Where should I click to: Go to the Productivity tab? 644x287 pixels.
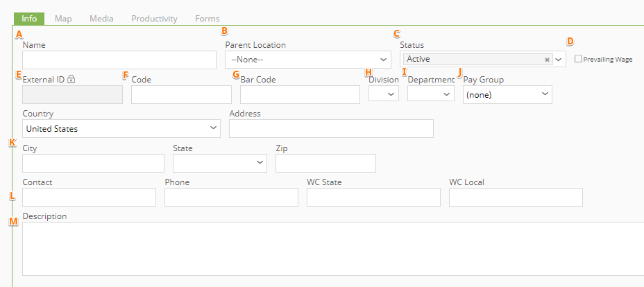point(154,19)
